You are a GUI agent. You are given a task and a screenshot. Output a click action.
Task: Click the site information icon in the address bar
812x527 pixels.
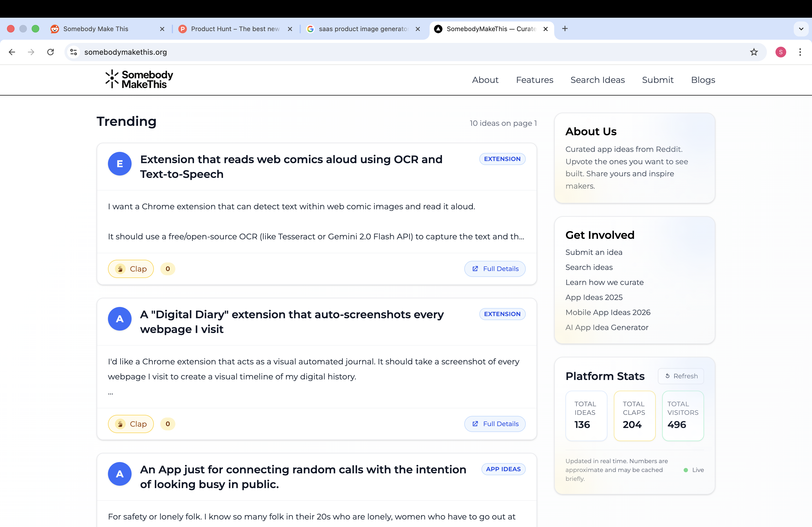(x=73, y=52)
